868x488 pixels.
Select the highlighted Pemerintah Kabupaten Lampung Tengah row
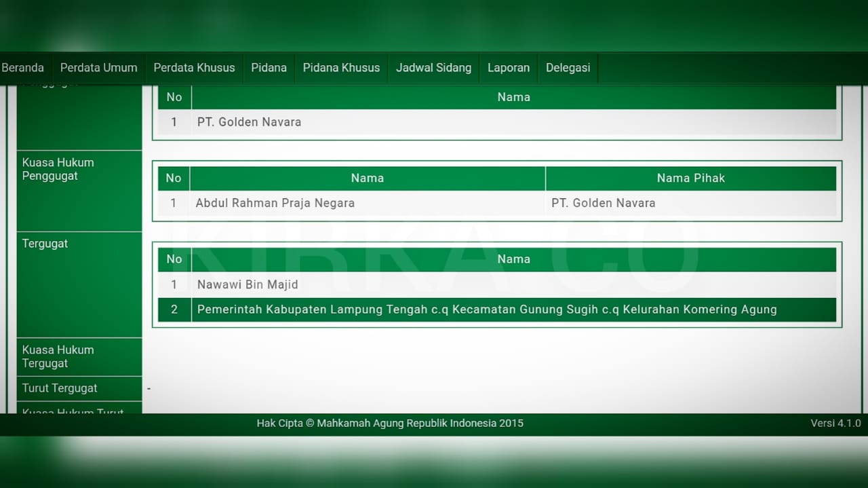[x=486, y=309]
